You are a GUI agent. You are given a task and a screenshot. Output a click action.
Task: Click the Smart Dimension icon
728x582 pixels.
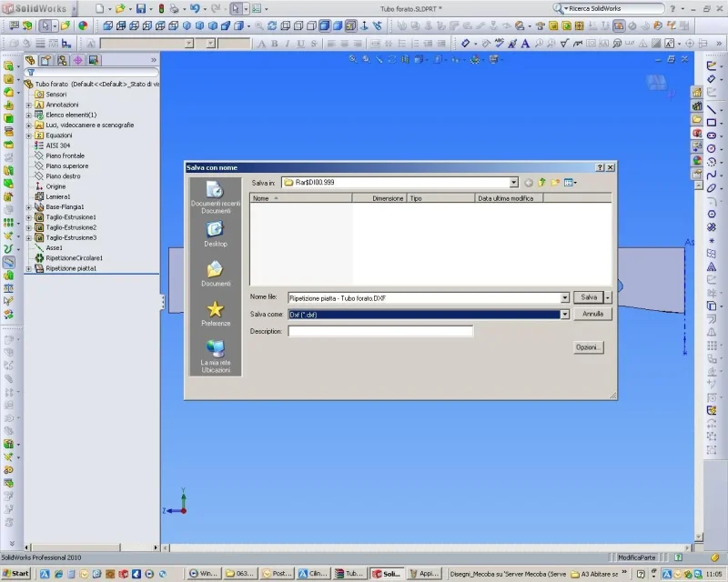click(x=465, y=44)
